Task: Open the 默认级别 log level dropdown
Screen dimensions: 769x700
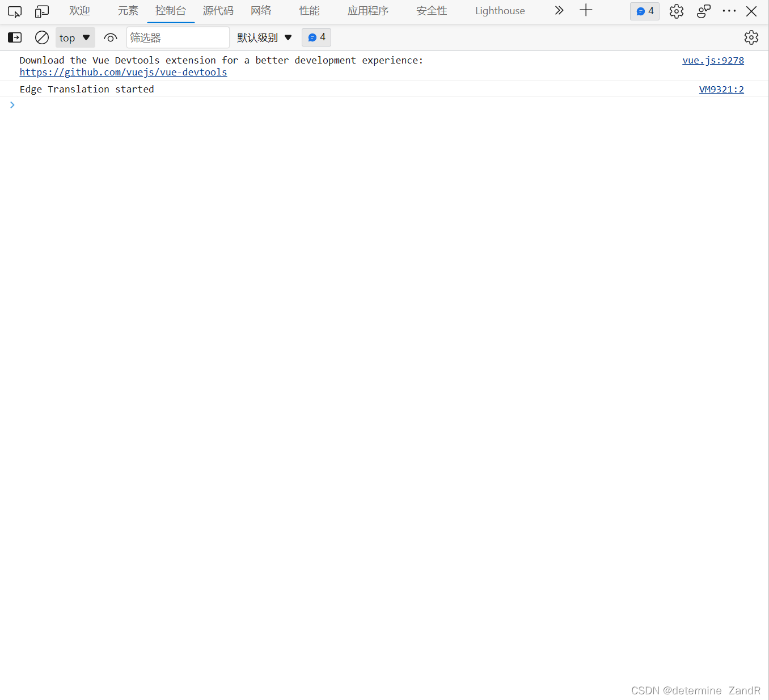Action: coord(264,38)
